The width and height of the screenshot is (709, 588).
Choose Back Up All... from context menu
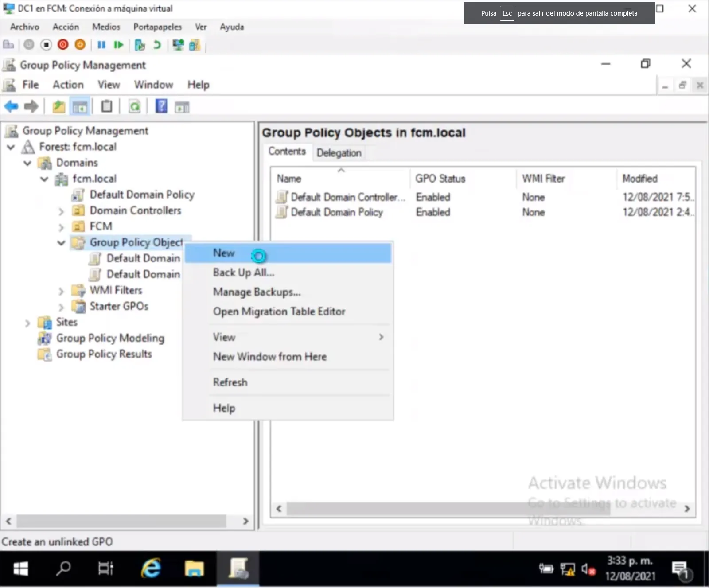coord(243,273)
